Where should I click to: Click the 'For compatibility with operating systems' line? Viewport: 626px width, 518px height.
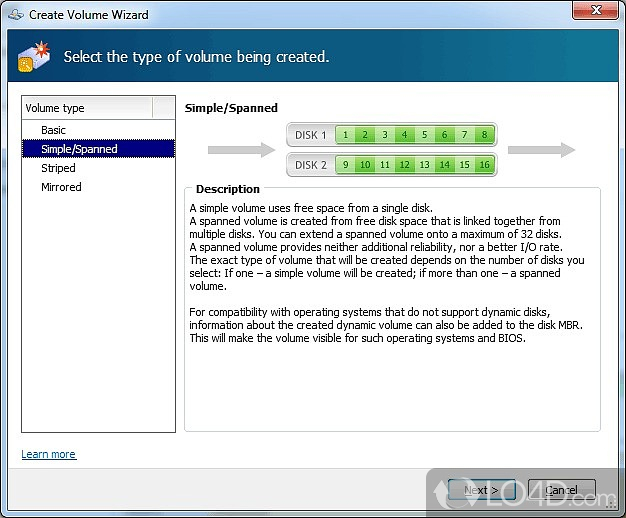tap(370, 312)
